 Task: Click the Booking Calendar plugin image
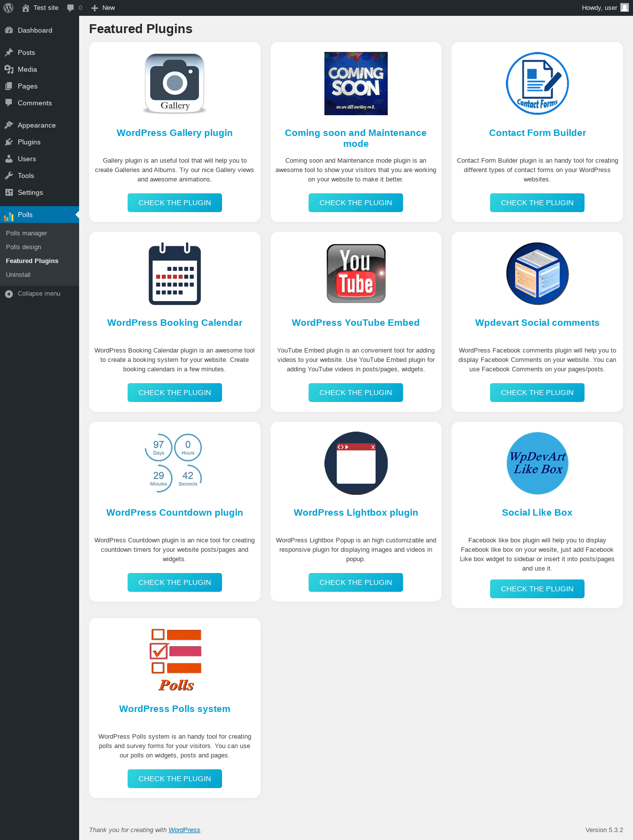(x=175, y=273)
